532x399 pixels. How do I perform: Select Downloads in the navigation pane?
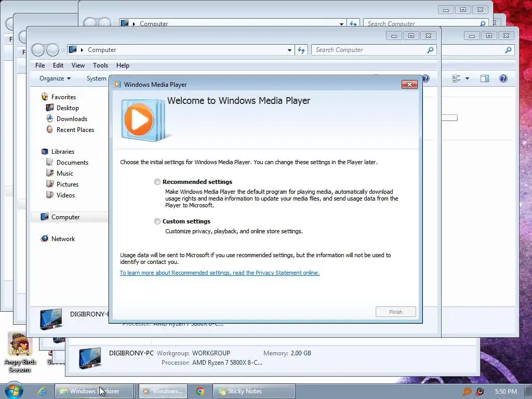[72, 119]
